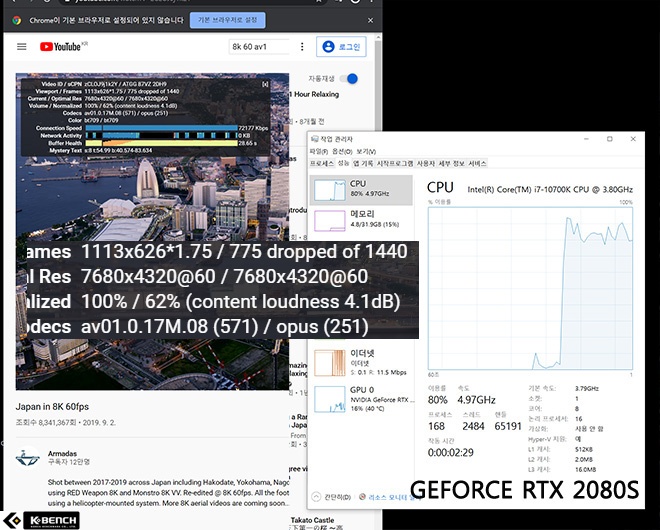Image resolution: width=660 pixels, height=530 pixels.
Task: Collapse Task Manager with the 간단히(D) button
Action: point(332,497)
